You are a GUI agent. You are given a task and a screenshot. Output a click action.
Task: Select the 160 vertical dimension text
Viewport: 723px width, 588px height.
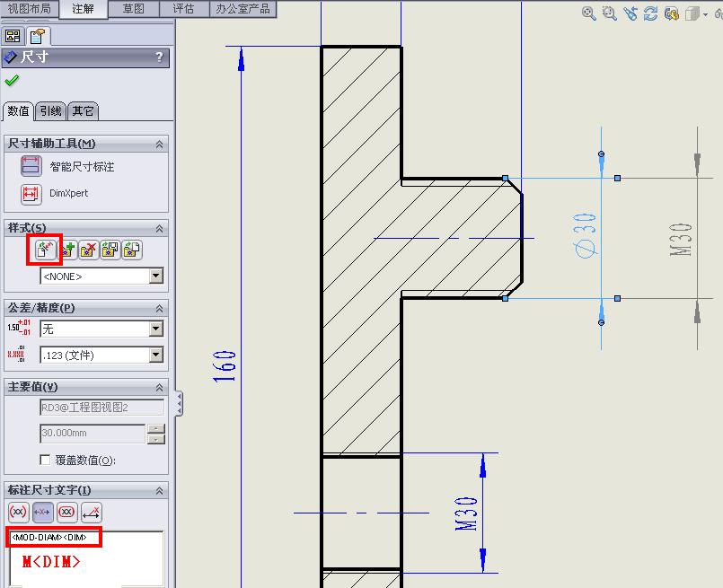(x=225, y=366)
